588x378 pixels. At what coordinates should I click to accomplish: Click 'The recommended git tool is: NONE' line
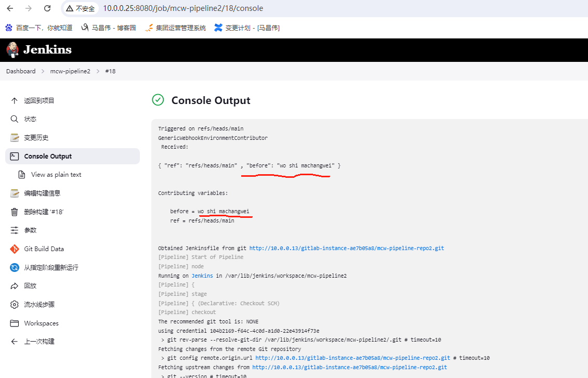(x=208, y=322)
